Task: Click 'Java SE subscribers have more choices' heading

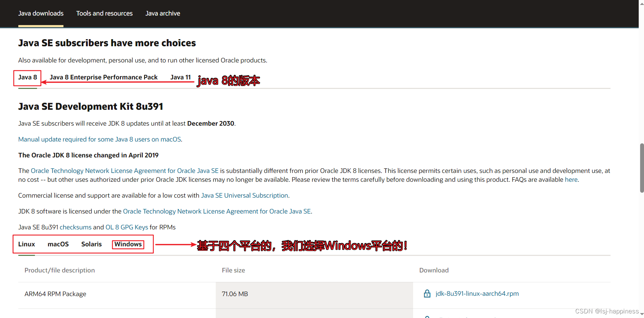Action: pos(107,43)
